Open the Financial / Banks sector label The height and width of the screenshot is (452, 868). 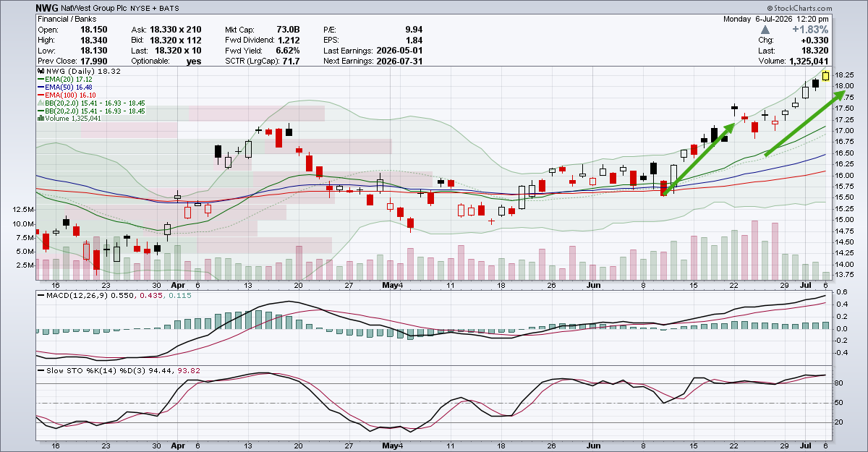coord(67,19)
